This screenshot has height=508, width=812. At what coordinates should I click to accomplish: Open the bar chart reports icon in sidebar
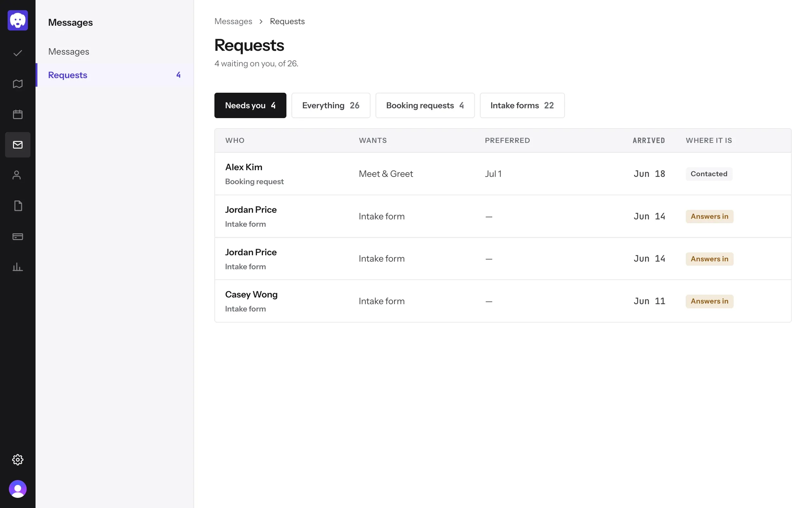18,267
